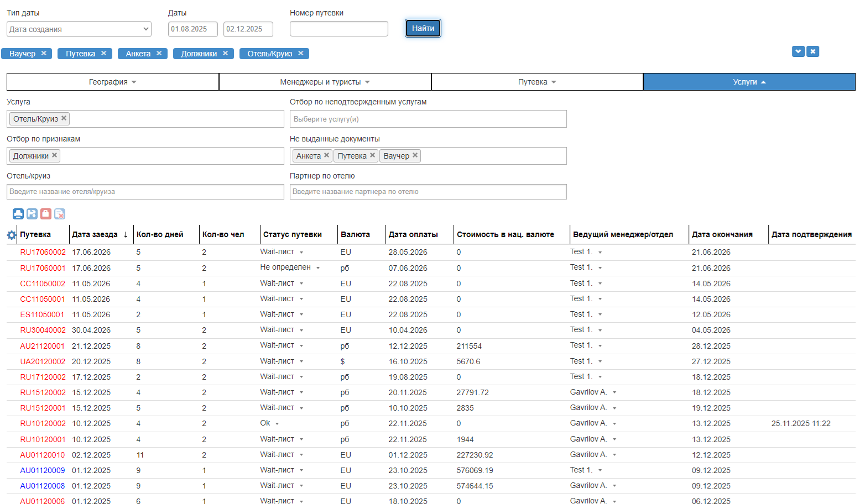
Task: Remove Должники tag from Отбор по признакам
Action: 55,155
